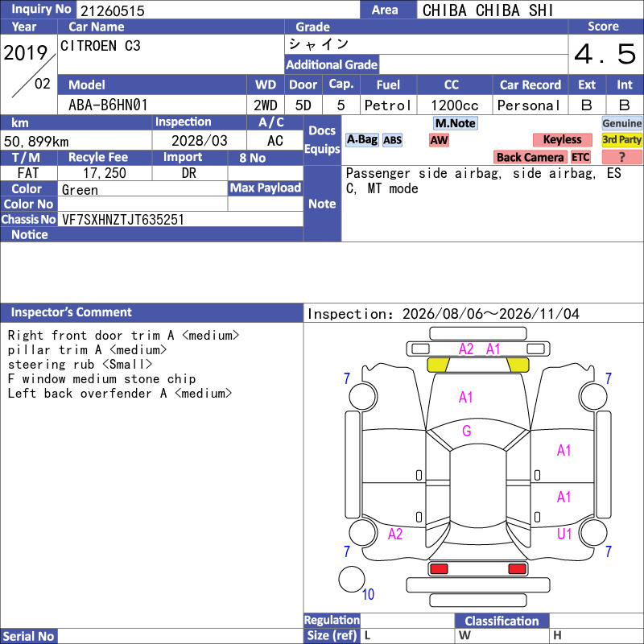
Task: Click the recycle fee 17,250
Action: click(105, 173)
